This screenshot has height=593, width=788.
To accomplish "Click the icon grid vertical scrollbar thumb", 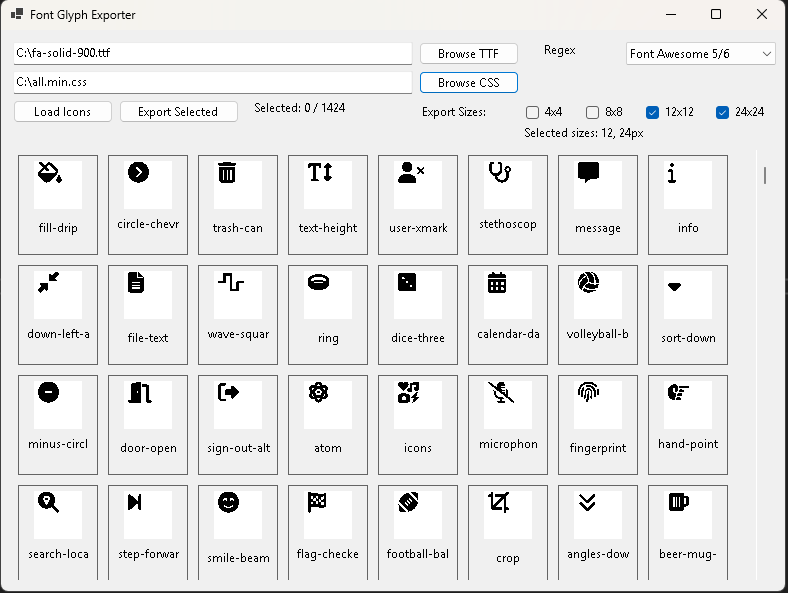I will point(764,175).
